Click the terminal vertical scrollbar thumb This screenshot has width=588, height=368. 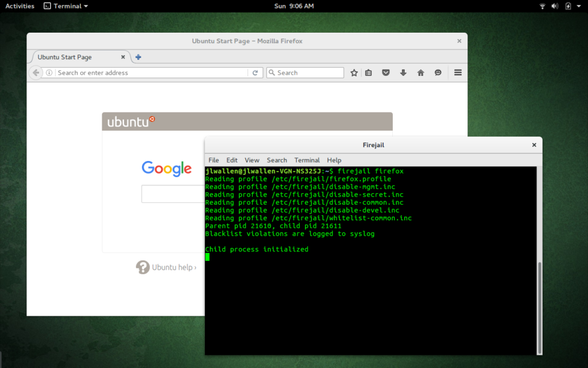540,308
